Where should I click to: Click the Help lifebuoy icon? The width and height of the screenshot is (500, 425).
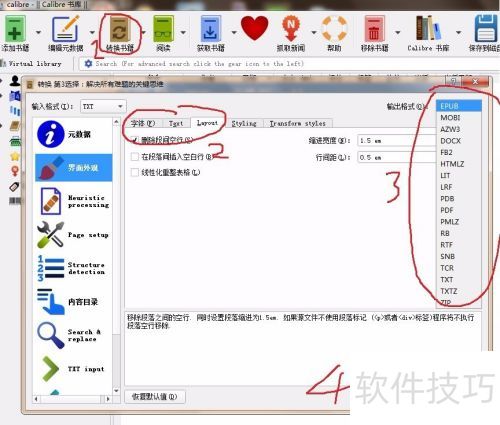pos(334,29)
